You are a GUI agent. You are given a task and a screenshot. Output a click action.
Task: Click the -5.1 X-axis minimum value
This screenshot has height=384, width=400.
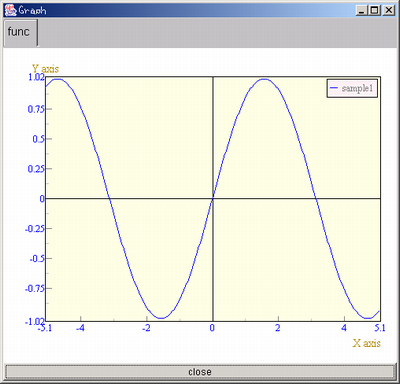[x=45, y=328]
